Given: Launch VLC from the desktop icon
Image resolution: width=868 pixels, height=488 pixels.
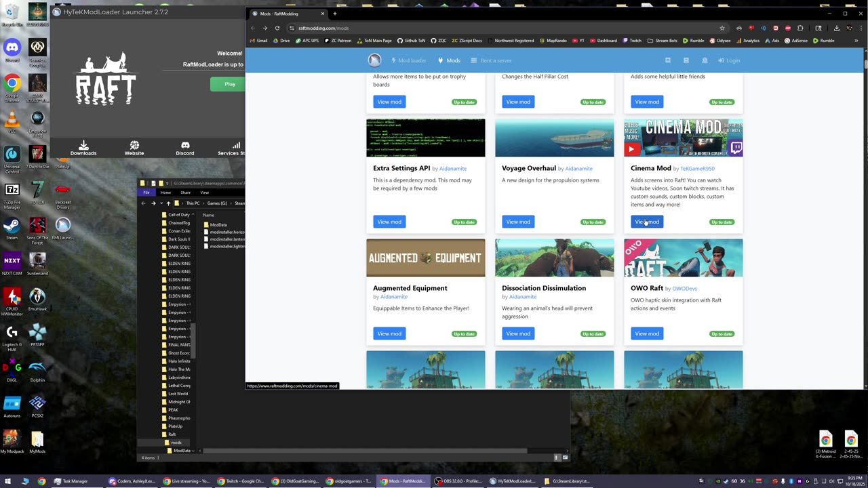Looking at the screenshot, I should click(12, 122).
